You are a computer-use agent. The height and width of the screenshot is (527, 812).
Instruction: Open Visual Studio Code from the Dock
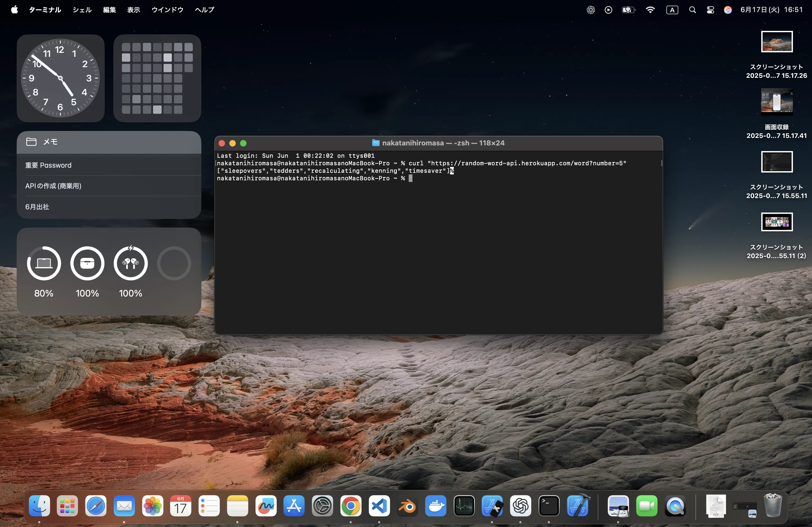point(379,506)
